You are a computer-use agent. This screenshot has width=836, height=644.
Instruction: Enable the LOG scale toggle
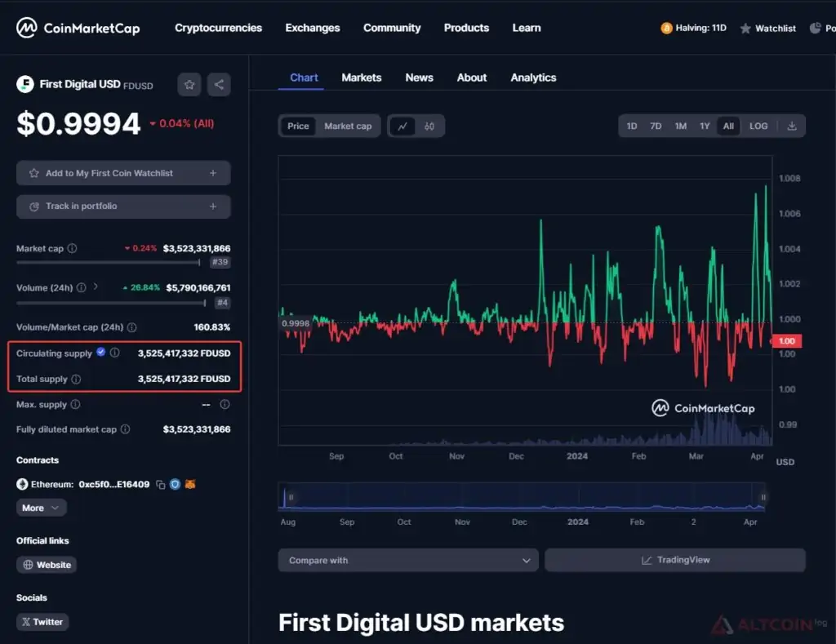[x=758, y=127]
